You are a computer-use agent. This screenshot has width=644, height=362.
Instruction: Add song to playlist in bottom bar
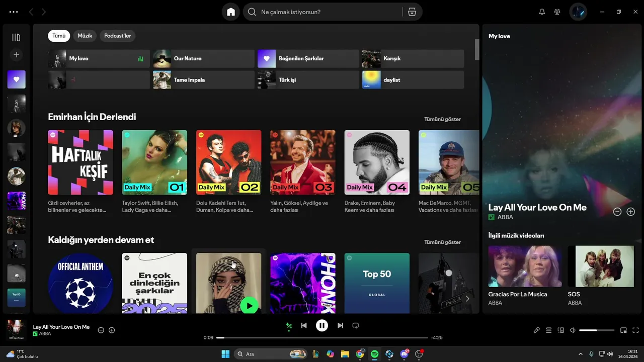tap(112, 330)
